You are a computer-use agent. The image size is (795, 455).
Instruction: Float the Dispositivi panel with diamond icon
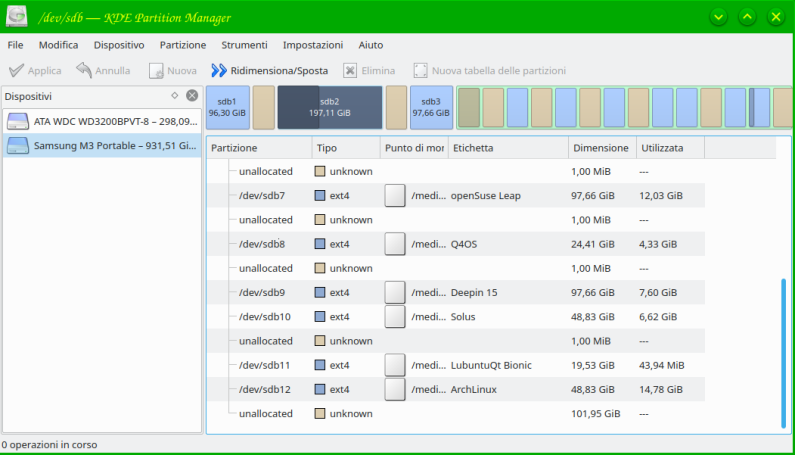tap(174, 95)
